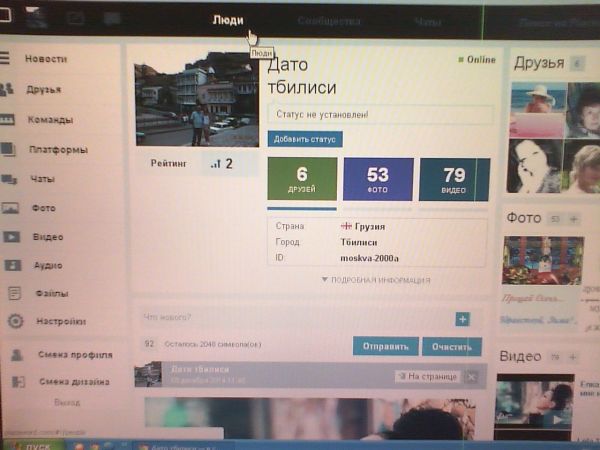Open the Настройки gear icon

pos(15,322)
